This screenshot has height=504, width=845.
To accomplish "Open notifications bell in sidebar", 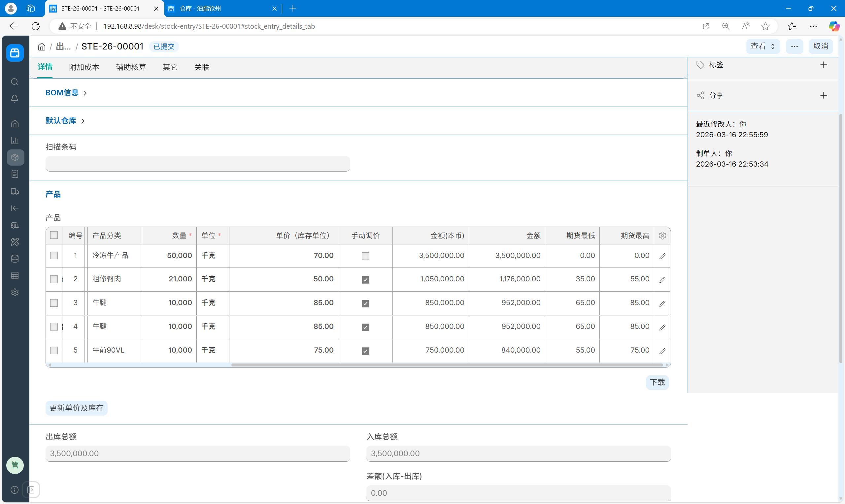I will tap(15, 99).
